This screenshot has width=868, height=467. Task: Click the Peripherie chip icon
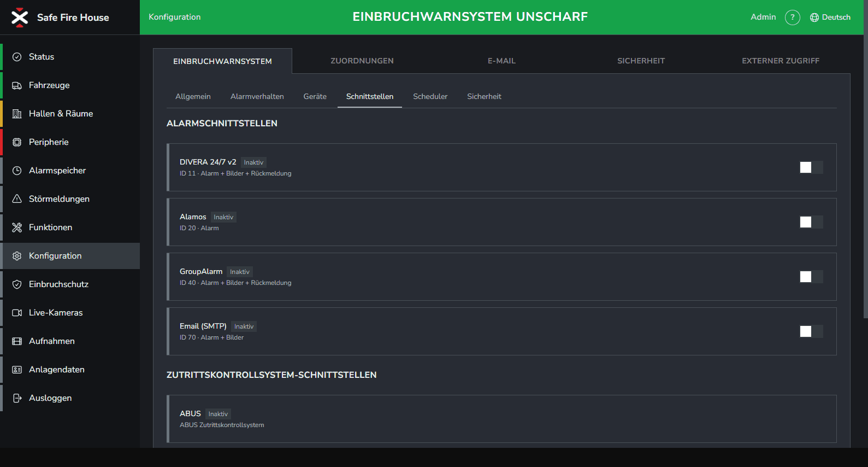point(17,142)
